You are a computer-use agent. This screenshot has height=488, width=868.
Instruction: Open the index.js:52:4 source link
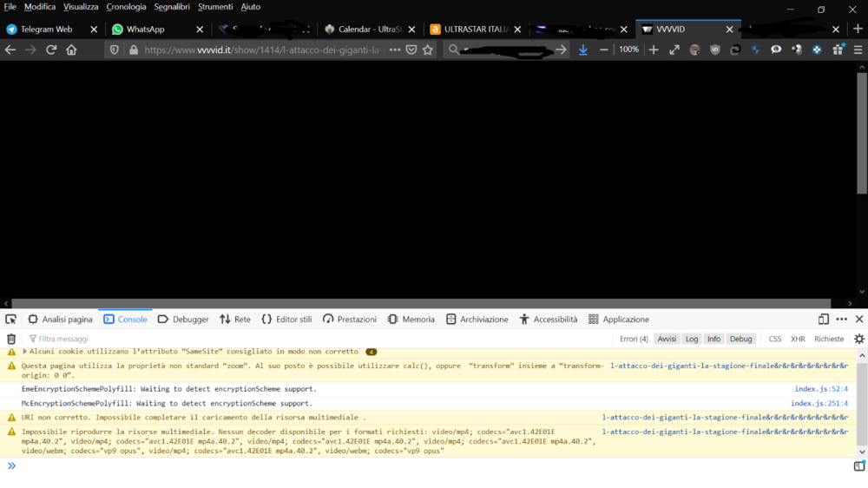(821, 389)
